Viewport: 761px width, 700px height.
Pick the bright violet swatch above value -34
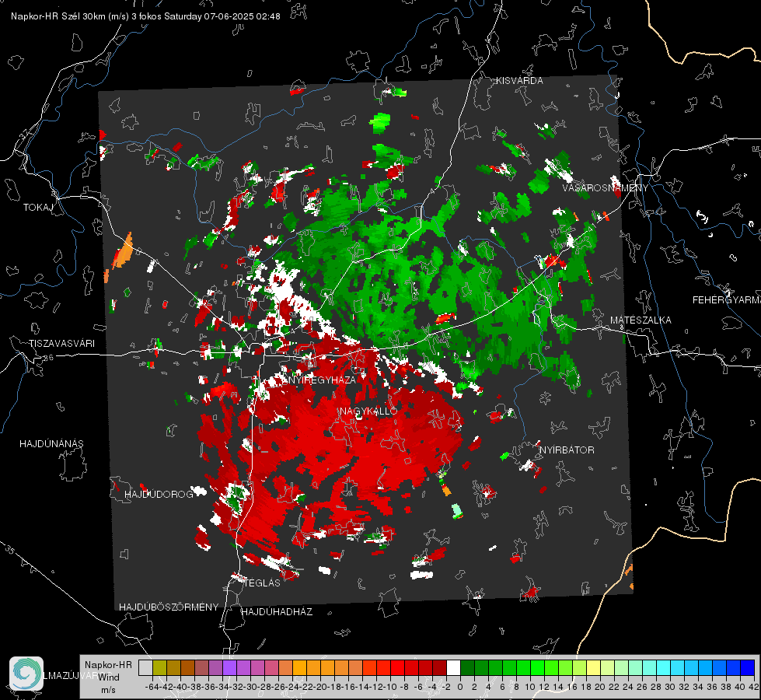click(x=229, y=667)
